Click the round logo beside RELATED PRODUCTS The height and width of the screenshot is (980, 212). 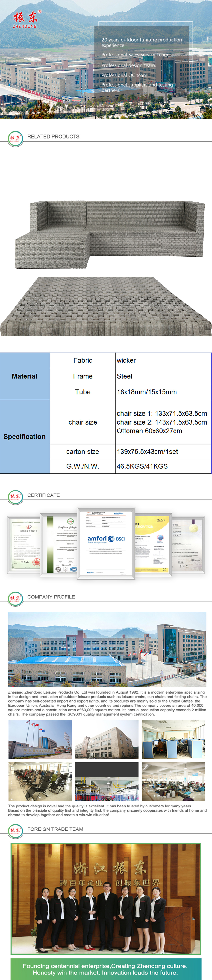(x=15, y=139)
